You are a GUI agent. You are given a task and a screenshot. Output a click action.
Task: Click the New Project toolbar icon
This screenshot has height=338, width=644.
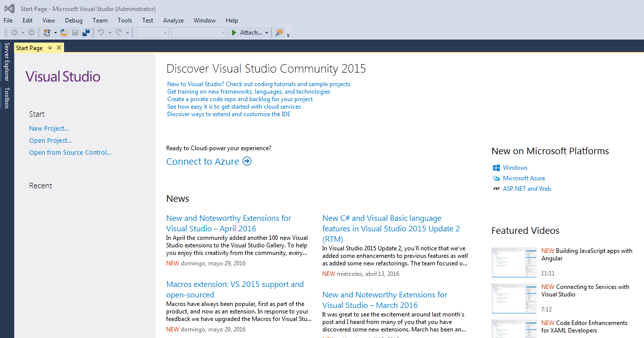coord(47,33)
